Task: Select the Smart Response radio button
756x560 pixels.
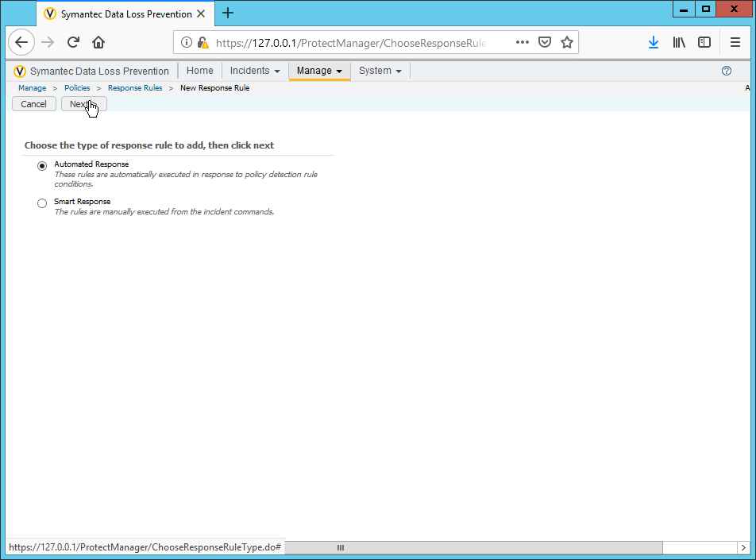Action: [x=42, y=203]
